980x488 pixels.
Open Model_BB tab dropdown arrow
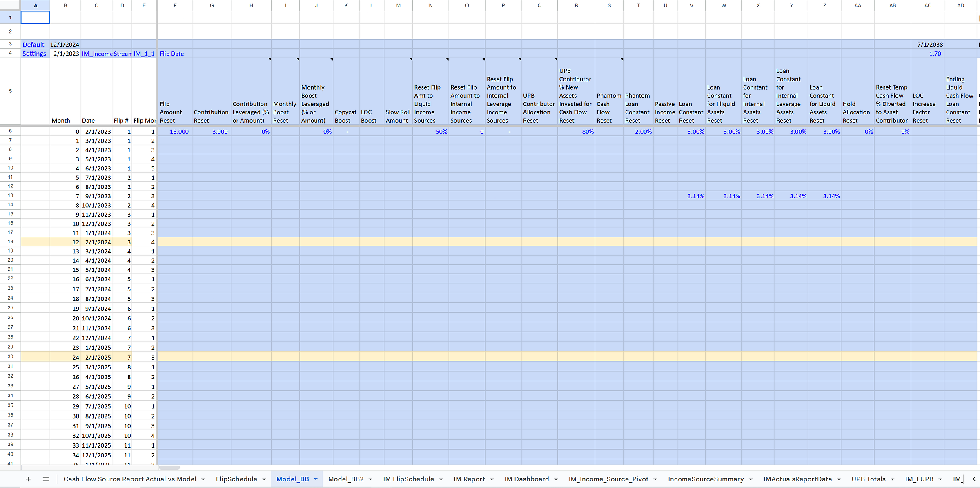click(316, 479)
